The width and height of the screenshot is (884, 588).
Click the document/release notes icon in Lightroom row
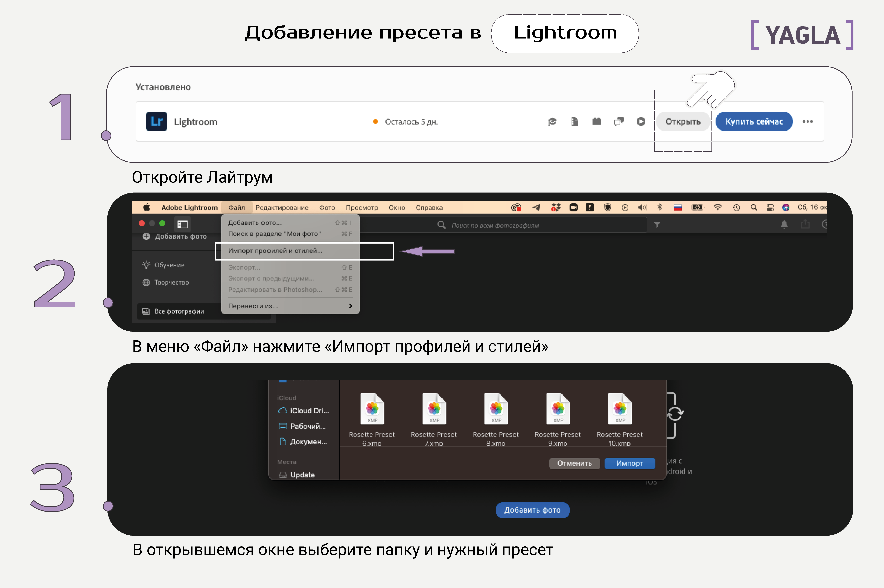tap(574, 122)
